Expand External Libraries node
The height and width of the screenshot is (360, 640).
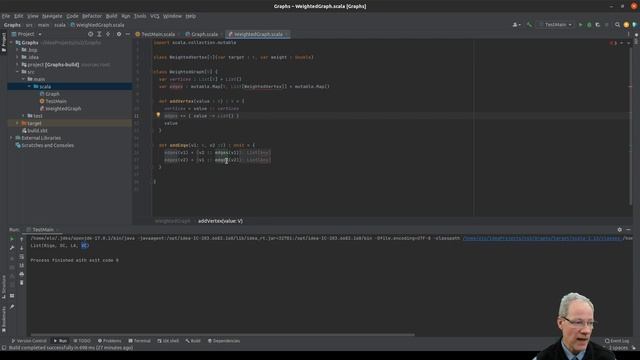(11, 138)
